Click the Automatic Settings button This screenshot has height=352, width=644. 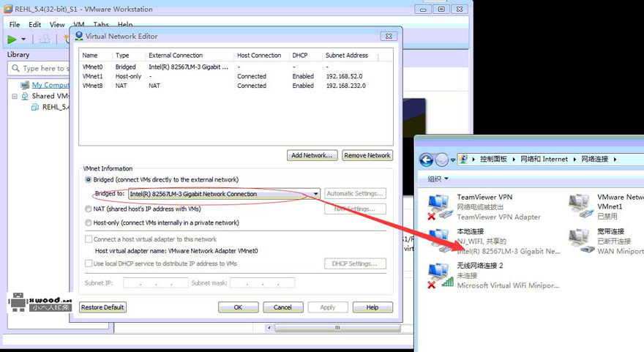pyautogui.click(x=355, y=193)
